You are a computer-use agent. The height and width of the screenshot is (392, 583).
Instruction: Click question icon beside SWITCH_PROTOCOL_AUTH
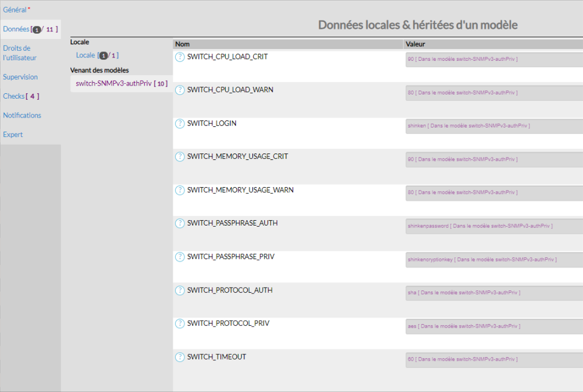click(x=180, y=291)
